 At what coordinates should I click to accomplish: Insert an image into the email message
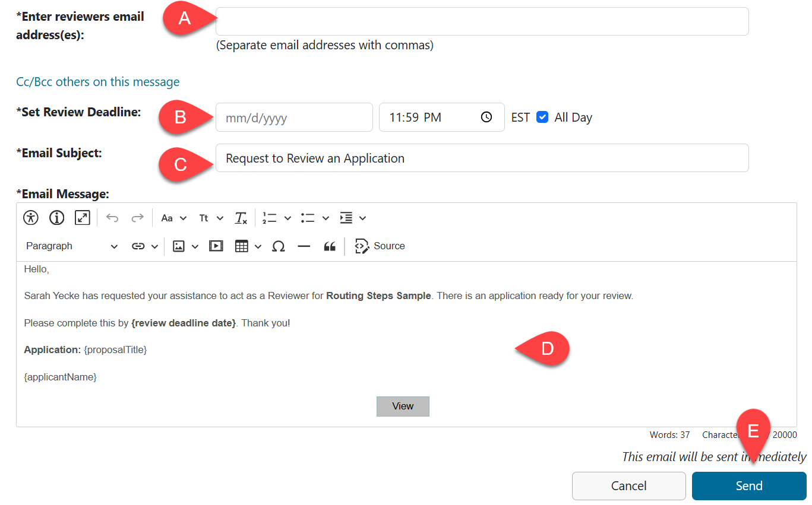tap(179, 246)
